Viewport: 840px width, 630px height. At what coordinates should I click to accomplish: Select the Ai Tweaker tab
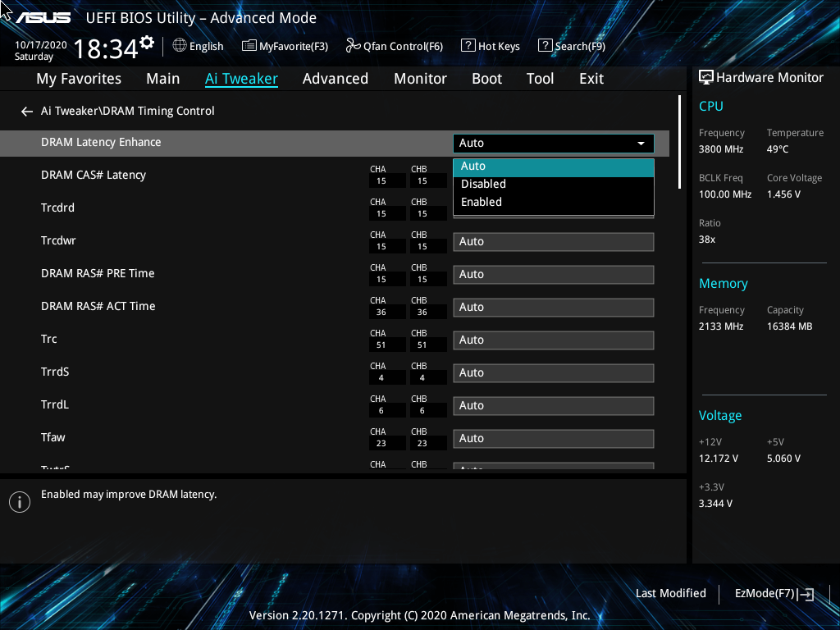[242, 79]
